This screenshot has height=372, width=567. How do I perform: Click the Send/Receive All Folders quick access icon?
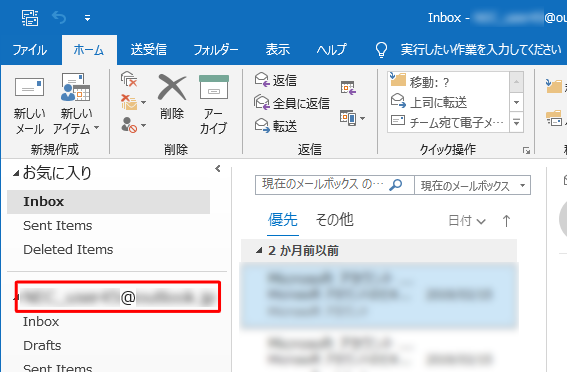coord(30,18)
